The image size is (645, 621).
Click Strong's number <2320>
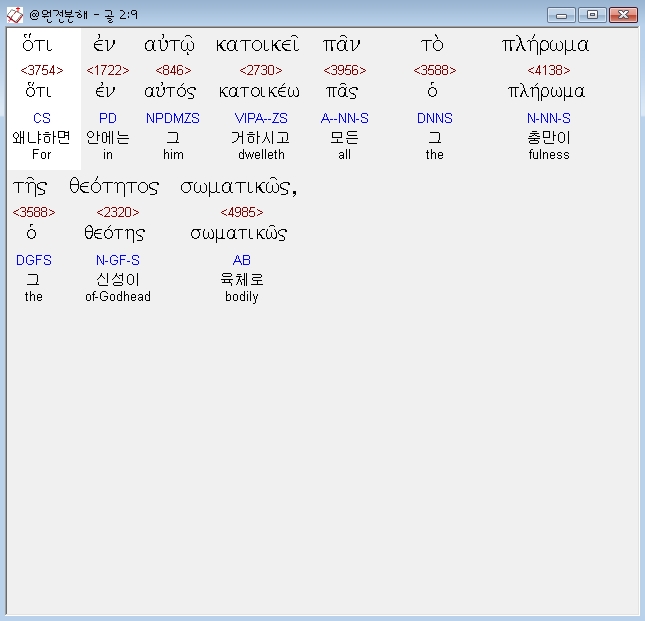tap(118, 213)
